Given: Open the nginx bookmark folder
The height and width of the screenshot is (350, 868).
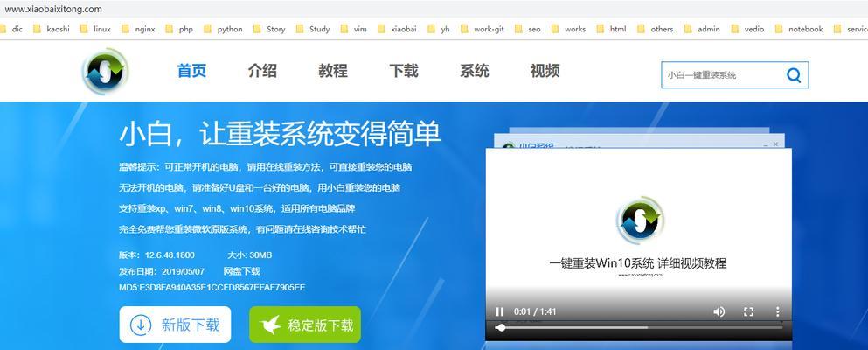Looking at the screenshot, I should click(138, 29).
